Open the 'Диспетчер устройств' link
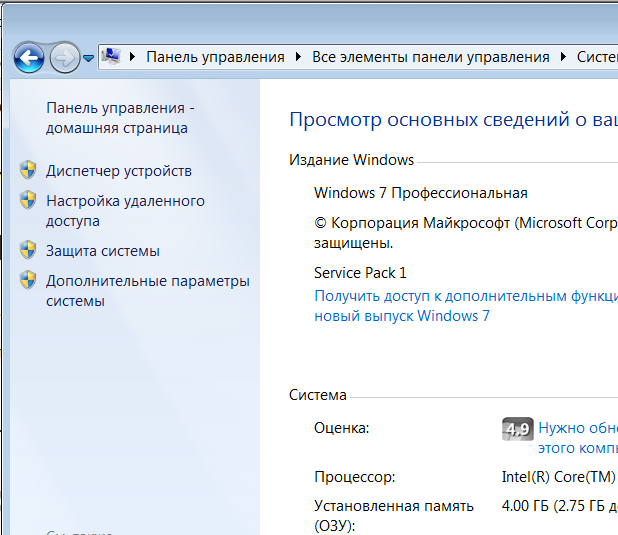The height and width of the screenshot is (535, 618). click(118, 171)
